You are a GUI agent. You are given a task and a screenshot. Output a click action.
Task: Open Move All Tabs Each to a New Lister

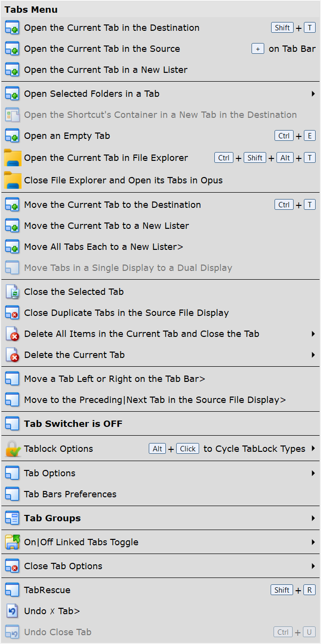coord(160,247)
